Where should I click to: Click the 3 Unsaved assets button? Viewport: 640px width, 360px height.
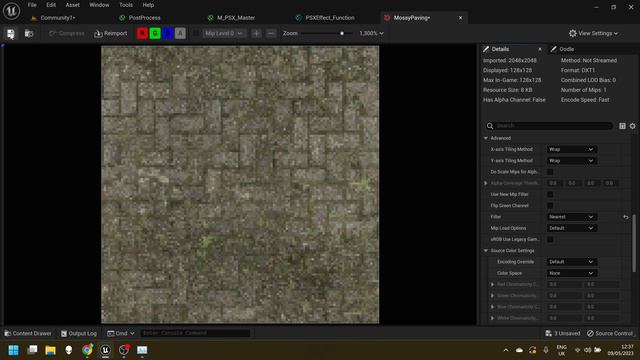click(562, 333)
